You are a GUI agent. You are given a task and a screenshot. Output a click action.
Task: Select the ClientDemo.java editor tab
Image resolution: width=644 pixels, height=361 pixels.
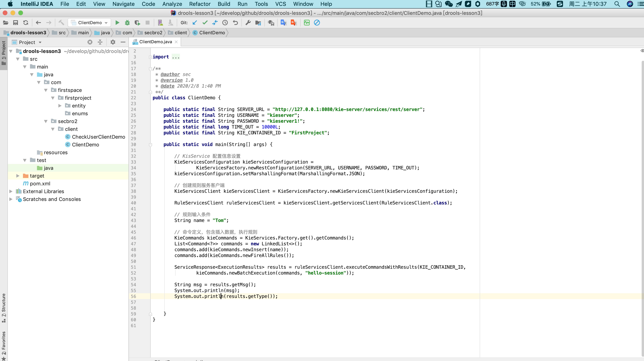155,42
